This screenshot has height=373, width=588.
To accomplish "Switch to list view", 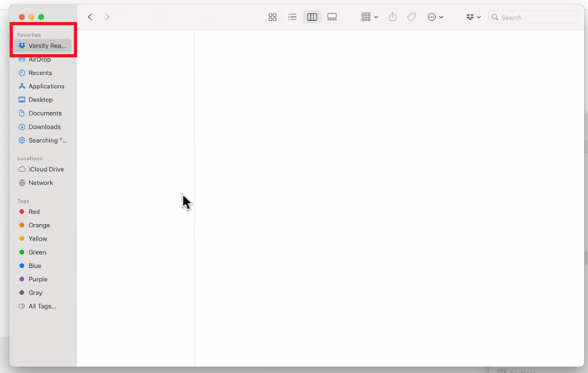I will (292, 17).
